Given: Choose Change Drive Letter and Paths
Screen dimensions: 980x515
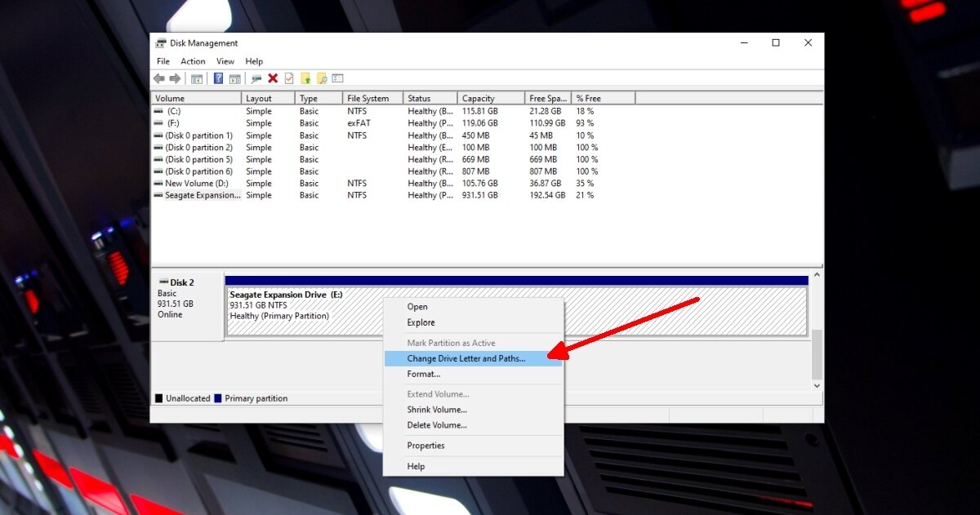Looking at the screenshot, I should coord(466,358).
